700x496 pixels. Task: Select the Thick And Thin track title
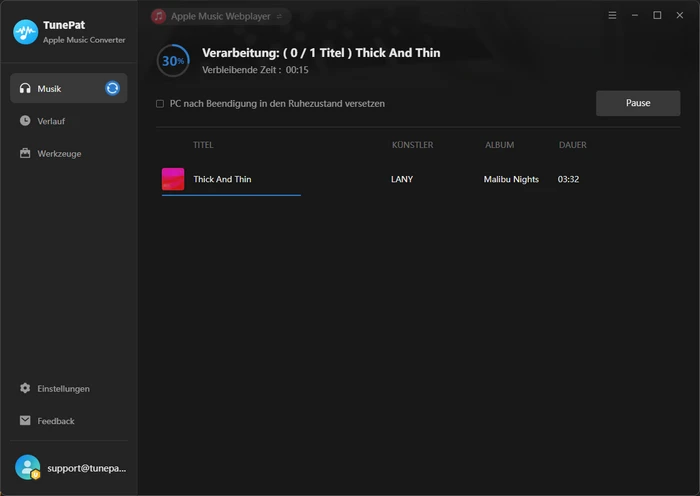[x=222, y=179]
